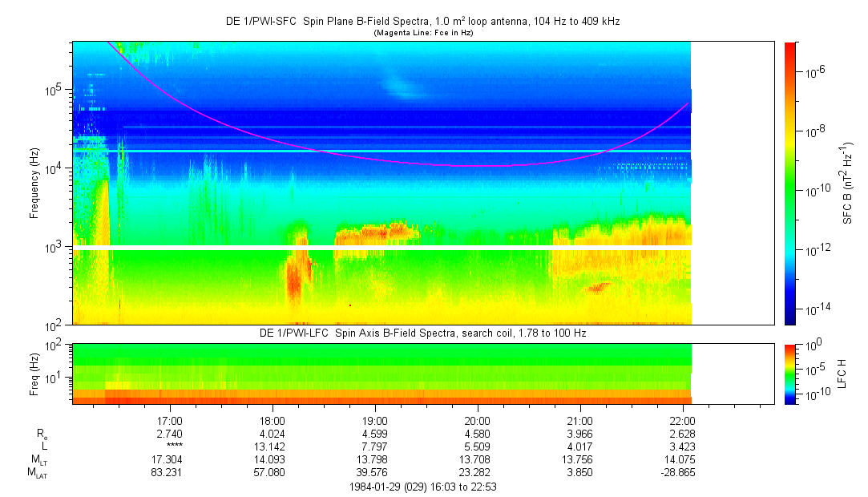Click the MLAT value 83.231

[x=170, y=473]
